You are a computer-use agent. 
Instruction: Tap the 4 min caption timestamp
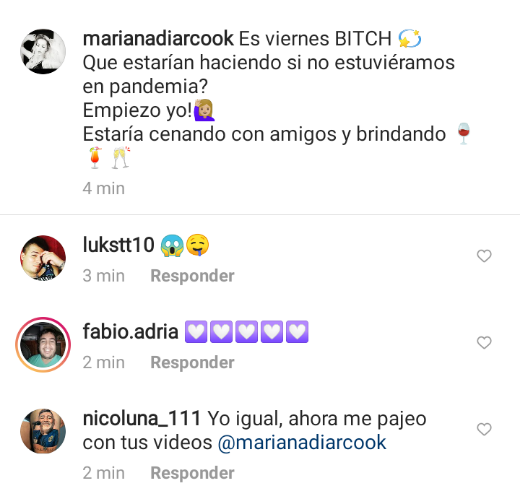[104, 188]
